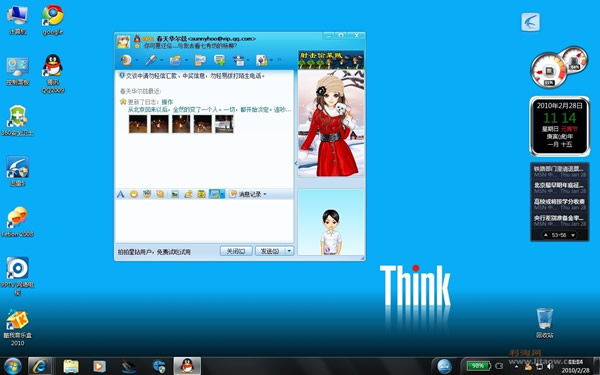This screenshot has width=600, height=375.
Task: Click the game ad banner above QQ show
Action: point(331,60)
